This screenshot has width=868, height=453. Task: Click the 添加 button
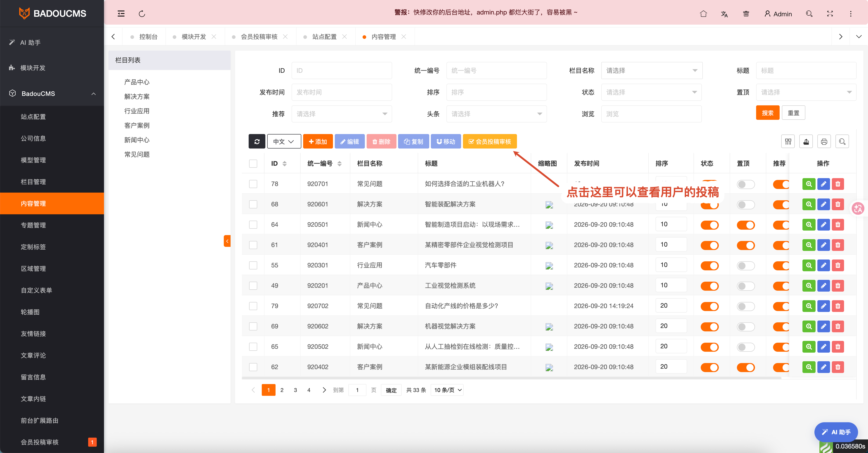tap(318, 142)
